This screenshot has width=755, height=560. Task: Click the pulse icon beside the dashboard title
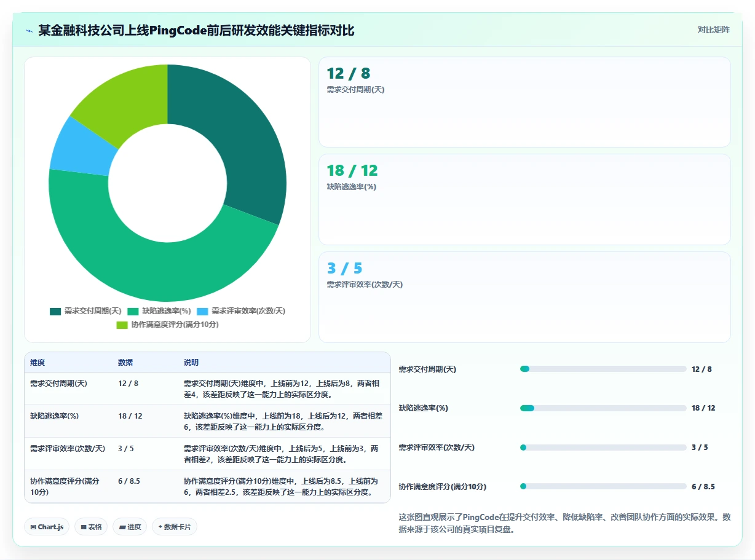coord(30,30)
